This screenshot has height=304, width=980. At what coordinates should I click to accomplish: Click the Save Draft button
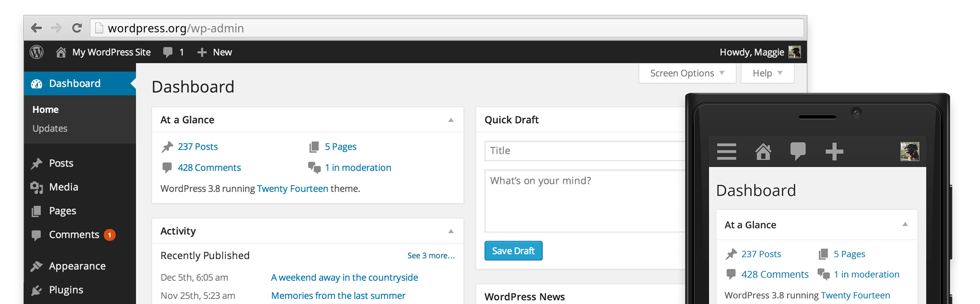(x=513, y=251)
